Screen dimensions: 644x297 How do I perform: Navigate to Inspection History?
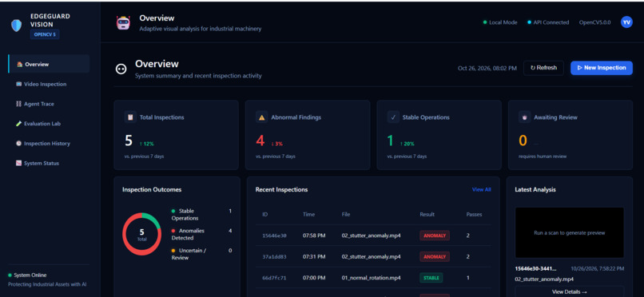click(x=49, y=144)
